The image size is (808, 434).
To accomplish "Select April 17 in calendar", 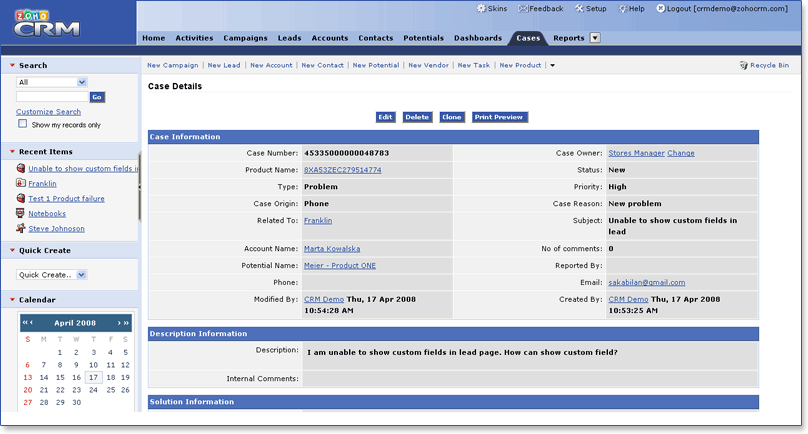I will [93, 377].
